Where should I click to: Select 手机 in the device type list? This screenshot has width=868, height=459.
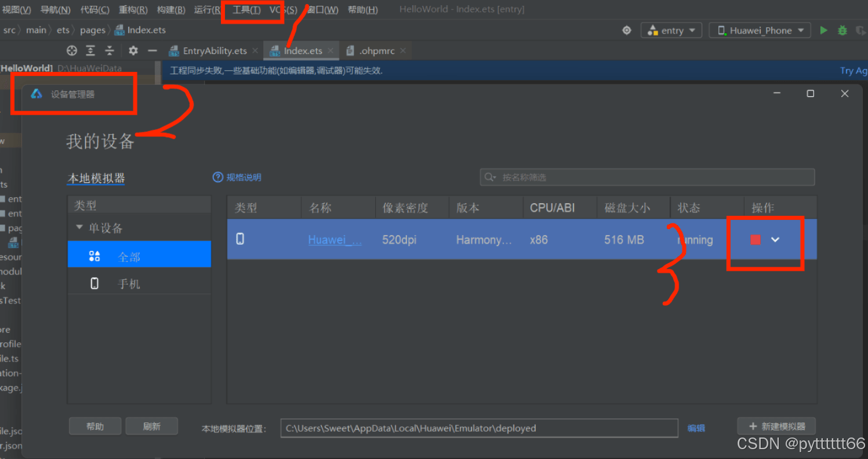tap(139, 283)
